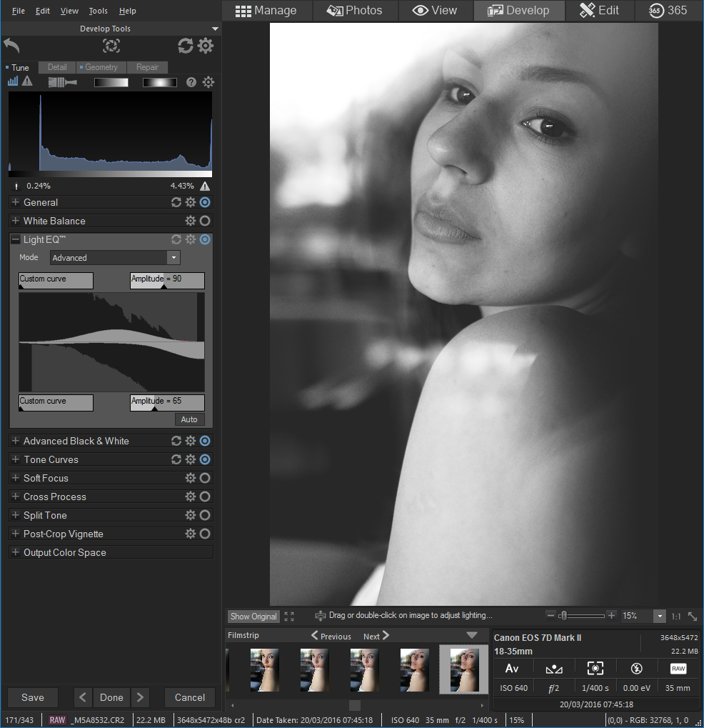Open the Soft Focus gear menu
704x728 pixels.
(191, 478)
